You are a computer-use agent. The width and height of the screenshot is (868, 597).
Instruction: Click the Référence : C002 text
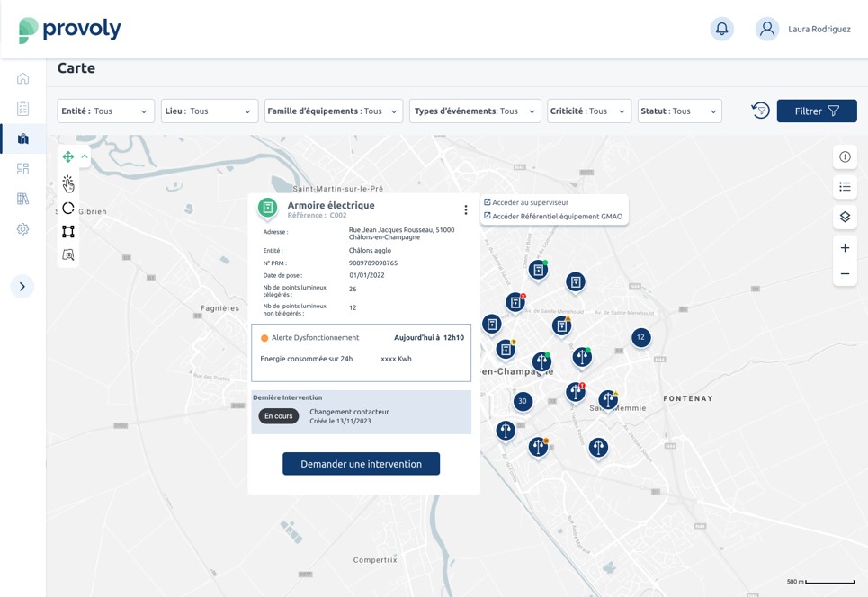point(317,215)
